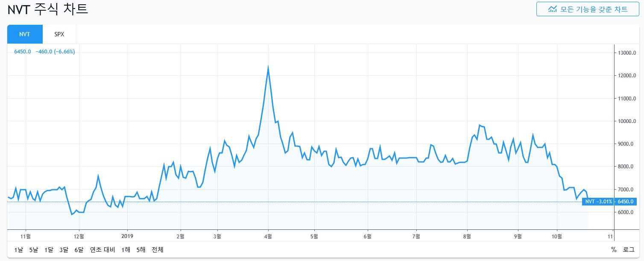Click the 8월 time axis label

click(x=468, y=236)
